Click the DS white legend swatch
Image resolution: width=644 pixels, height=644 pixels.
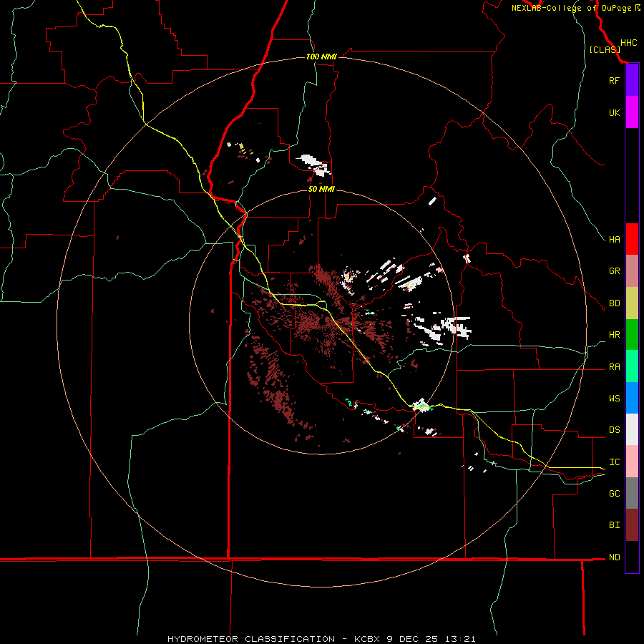(632, 429)
